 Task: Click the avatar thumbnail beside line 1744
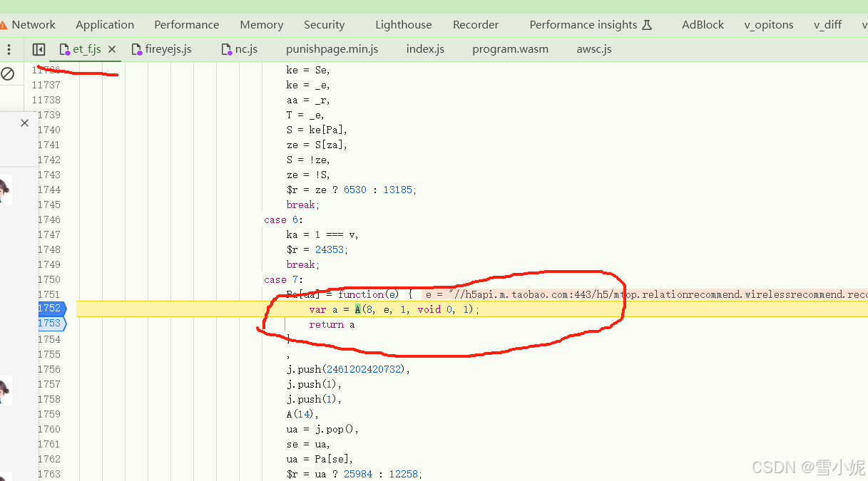point(6,190)
